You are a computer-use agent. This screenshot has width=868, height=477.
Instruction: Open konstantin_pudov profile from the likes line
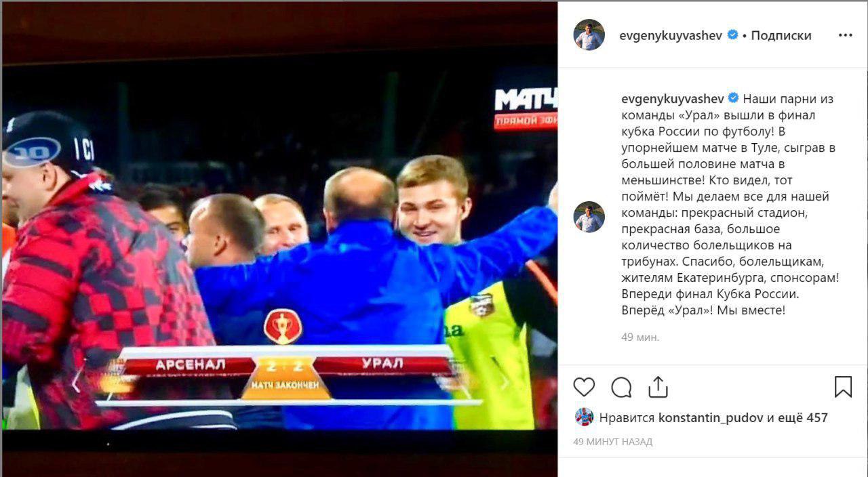pyautogui.click(x=711, y=418)
